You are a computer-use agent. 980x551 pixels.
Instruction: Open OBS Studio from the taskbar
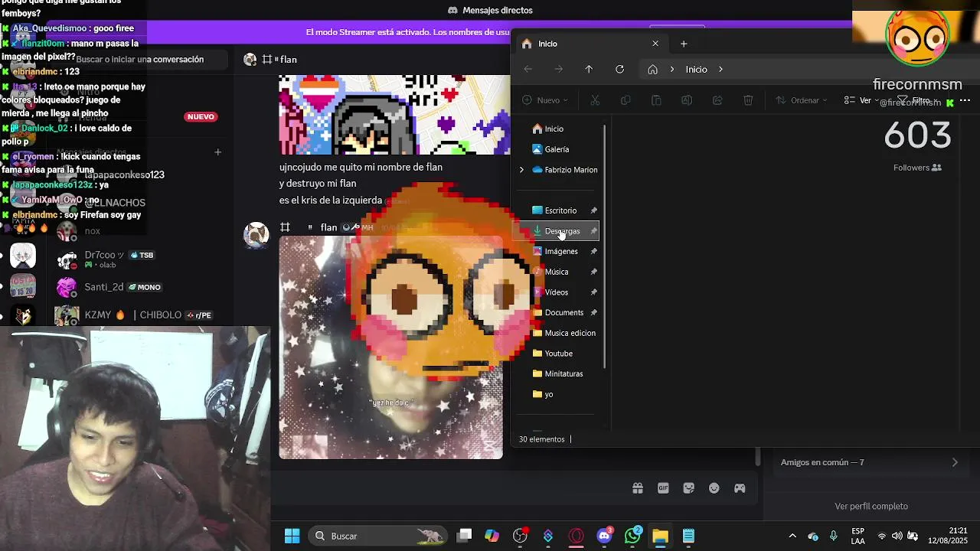click(x=520, y=536)
